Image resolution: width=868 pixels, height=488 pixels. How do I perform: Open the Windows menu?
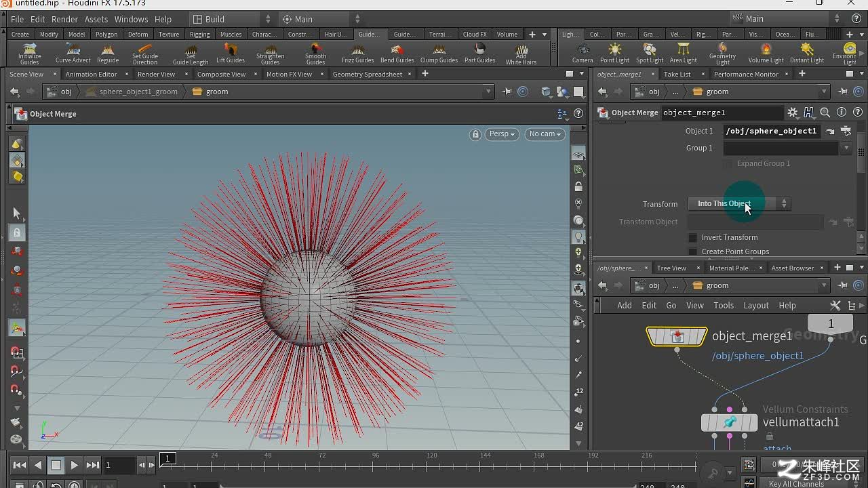point(131,19)
